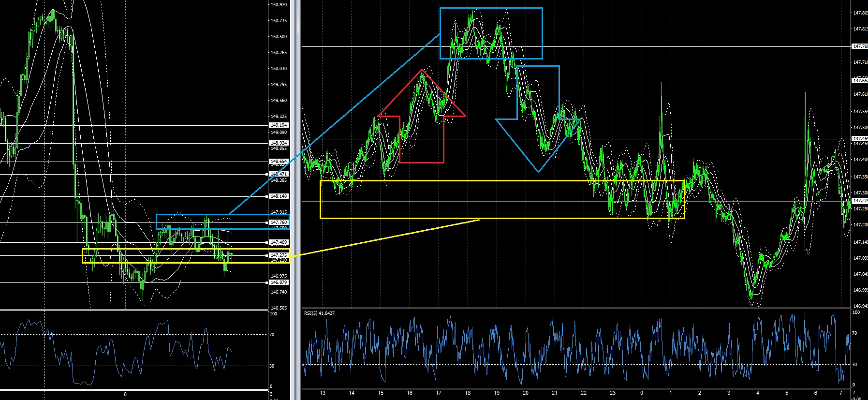This screenshot has width=868, height=400.
Task: Click hour 23 on the time axis
Action: tap(613, 393)
